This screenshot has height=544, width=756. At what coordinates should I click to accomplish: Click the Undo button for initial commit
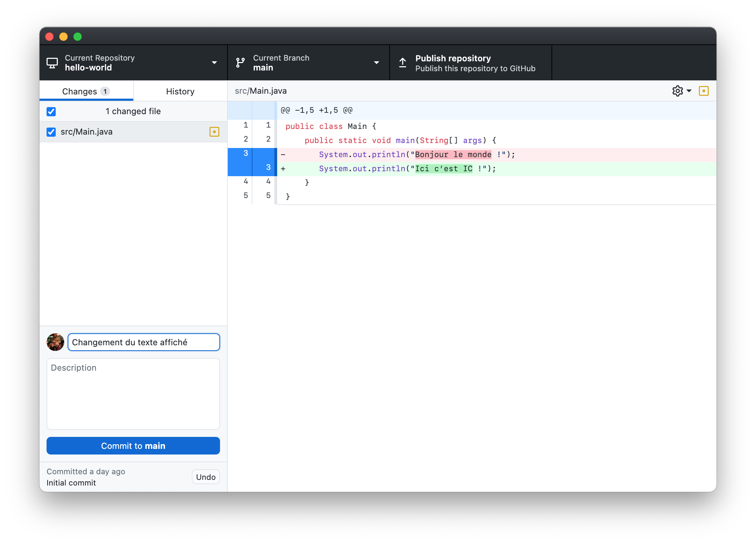(x=206, y=477)
